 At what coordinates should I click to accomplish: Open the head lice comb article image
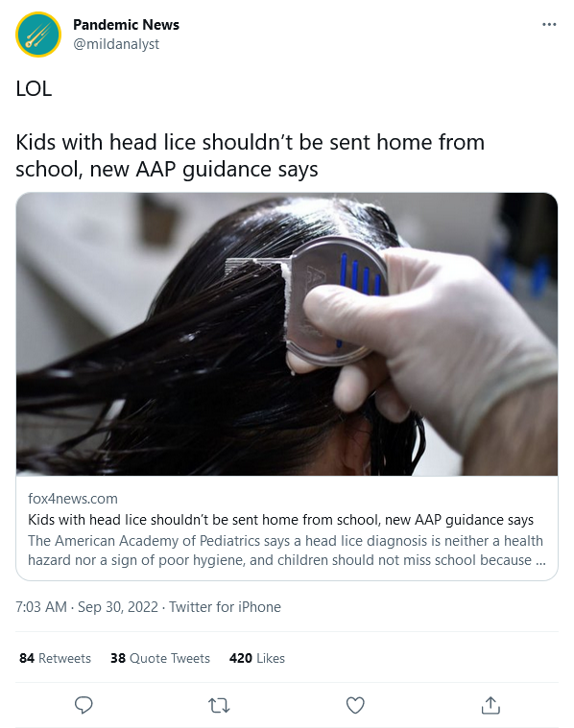point(287,334)
